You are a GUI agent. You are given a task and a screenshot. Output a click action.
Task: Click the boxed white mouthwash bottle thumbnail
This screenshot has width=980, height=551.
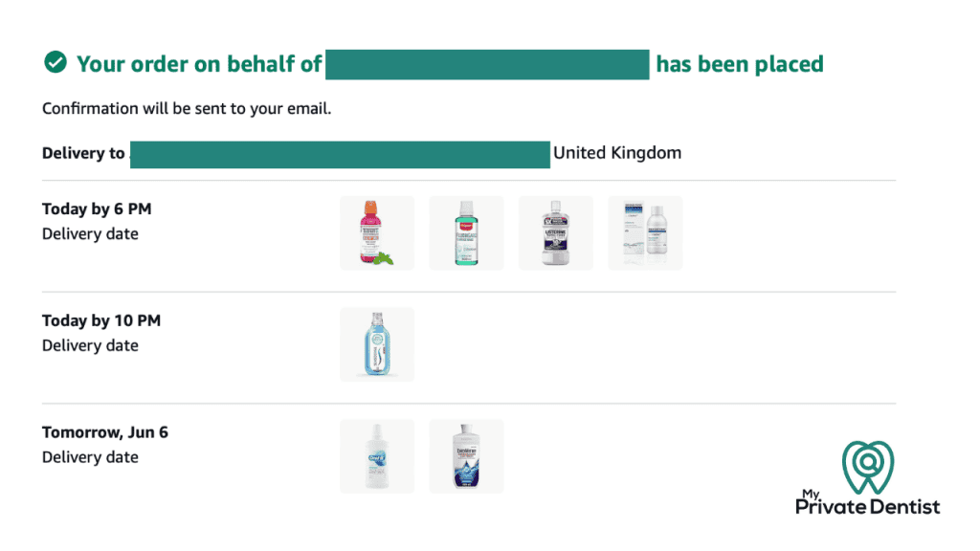coord(645,232)
